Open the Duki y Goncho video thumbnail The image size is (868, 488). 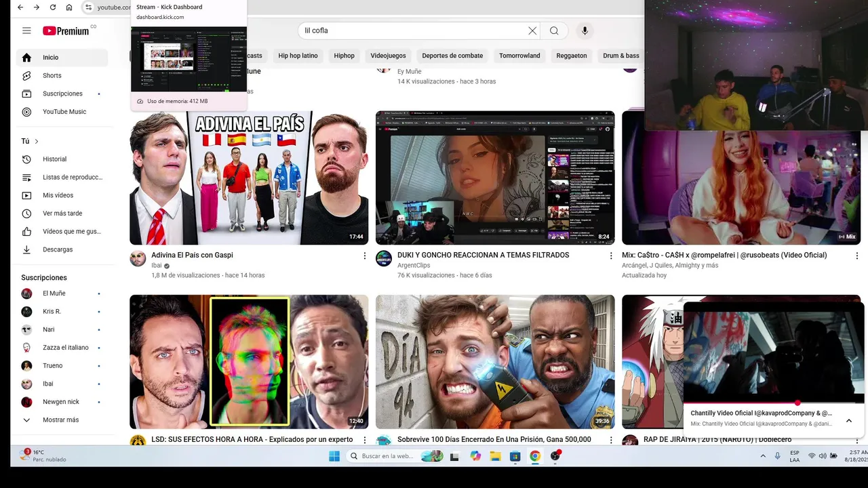[x=495, y=178]
